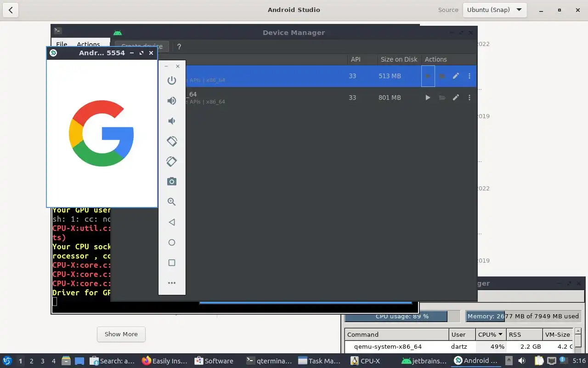588x368 pixels.
Task: Tap the emulator Home circle button
Action: click(x=172, y=242)
